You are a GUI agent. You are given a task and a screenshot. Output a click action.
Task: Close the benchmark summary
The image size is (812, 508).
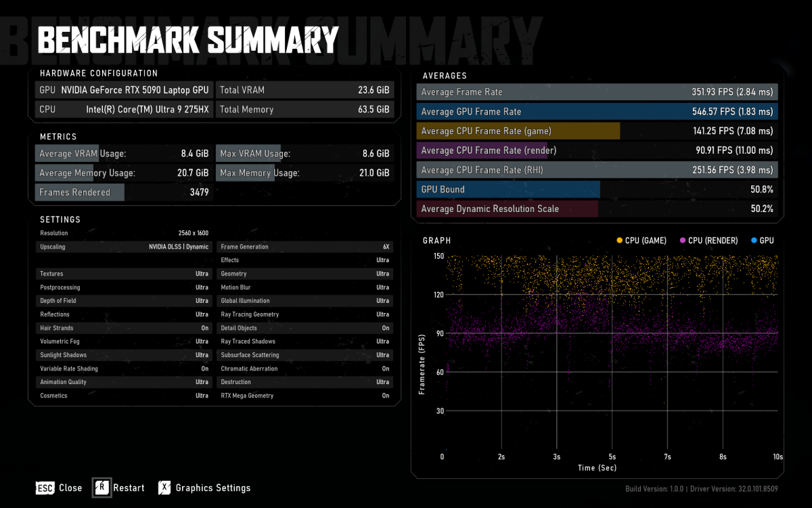click(x=59, y=488)
